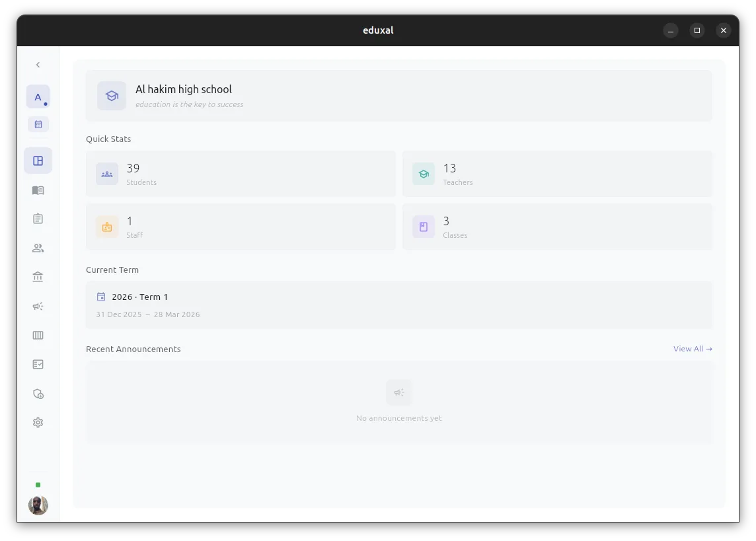Viewport: 756px width, 541px height.
Task: Expand the 2026 Term 1 current term card
Action: (399, 305)
